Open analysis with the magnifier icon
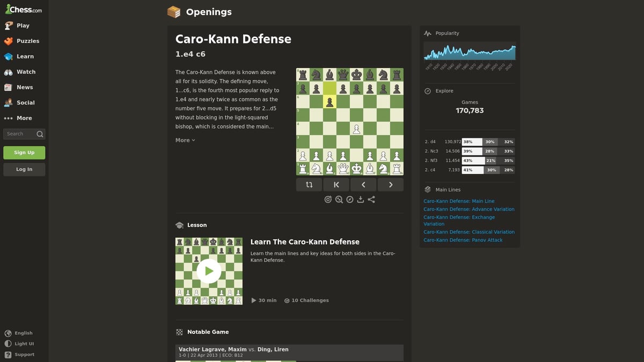644x362 pixels. click(339, 199)
